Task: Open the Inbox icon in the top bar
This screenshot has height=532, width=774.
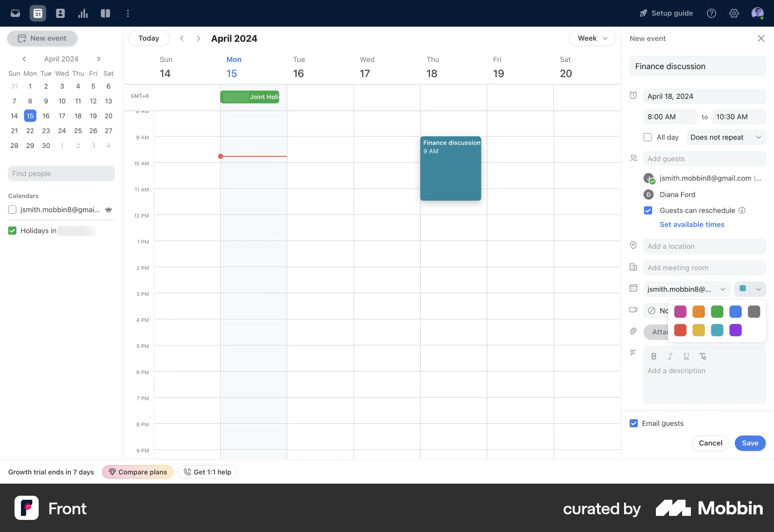Action: tap(15, 13)
